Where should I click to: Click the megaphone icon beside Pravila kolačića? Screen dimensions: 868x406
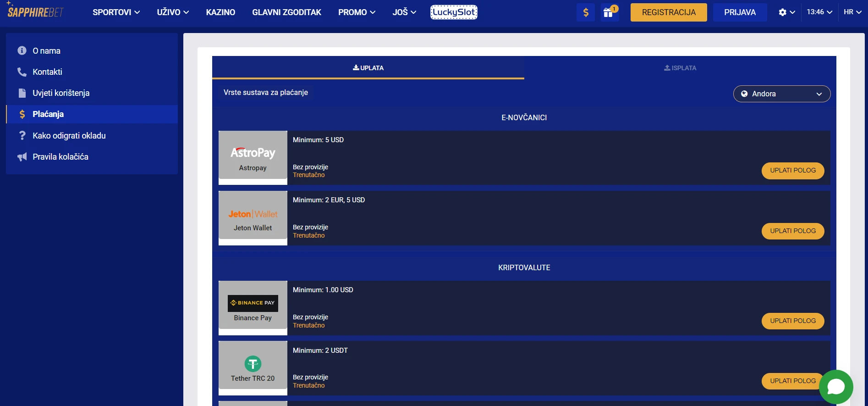[22, 157]
